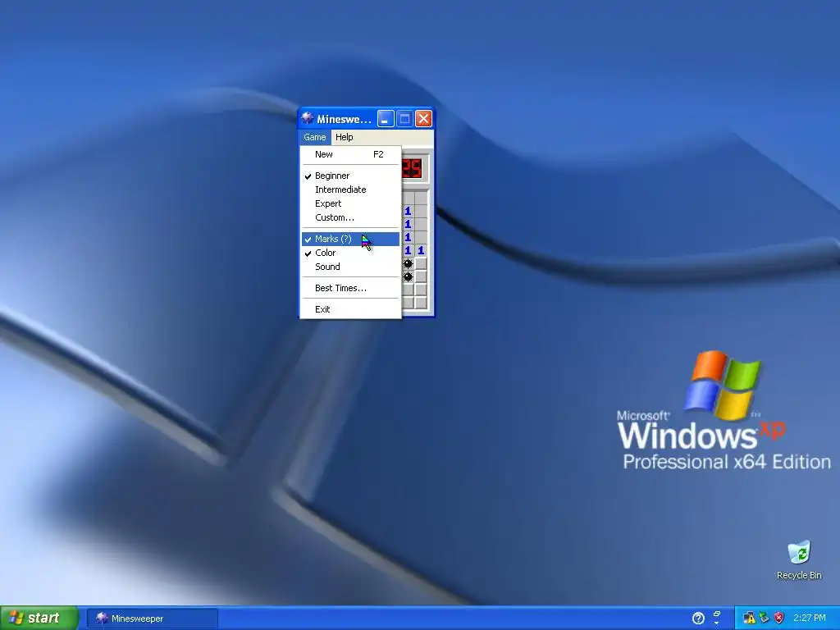Click the upper revealed mine on the board
Viewport: 840px width, 630px height.
(x=409, y=263)
